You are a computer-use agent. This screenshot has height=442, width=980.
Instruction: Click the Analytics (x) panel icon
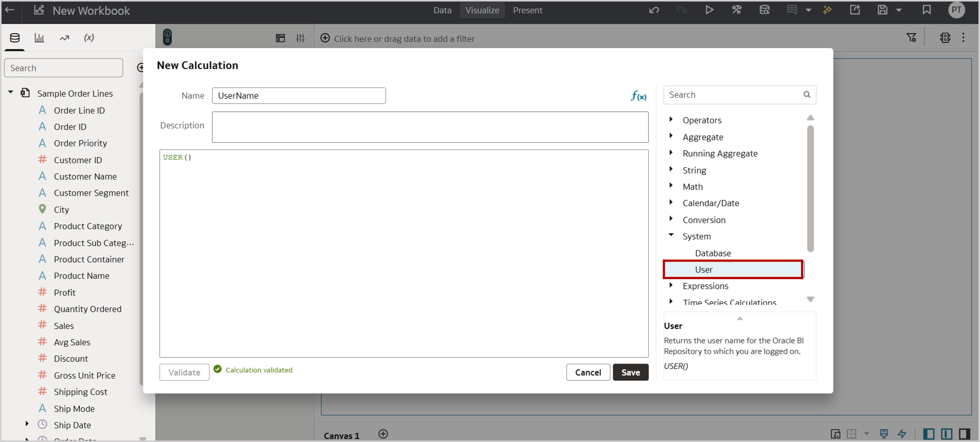pos(89,38)
